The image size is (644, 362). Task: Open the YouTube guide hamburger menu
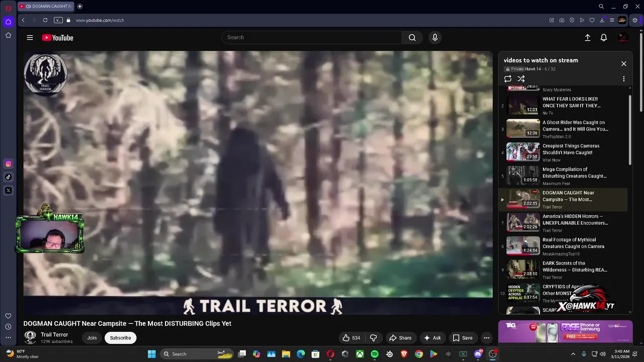(30, 38)
